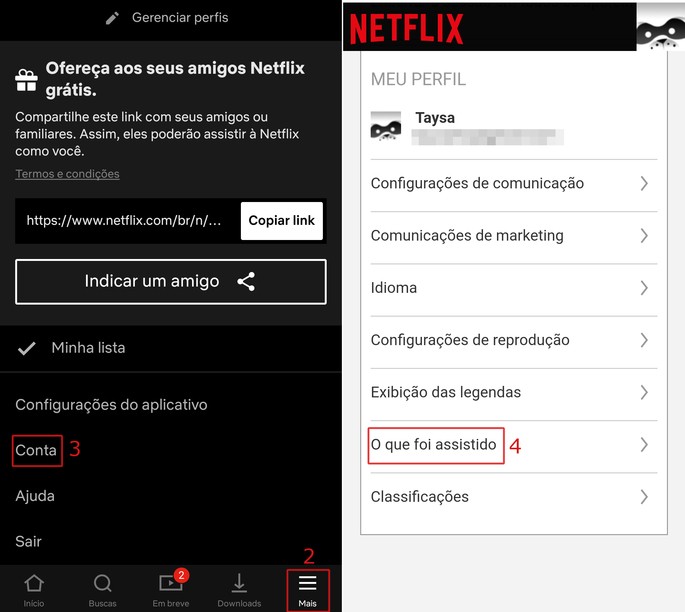Toggle the Minha lista checkmark
Image resolution: width=685 pixels, height=612 pixels.
point(28,348)
